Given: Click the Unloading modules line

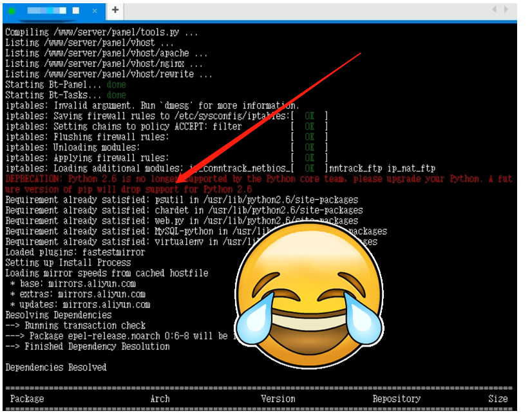Looking at the screenshot, I should tap(166, 148).
